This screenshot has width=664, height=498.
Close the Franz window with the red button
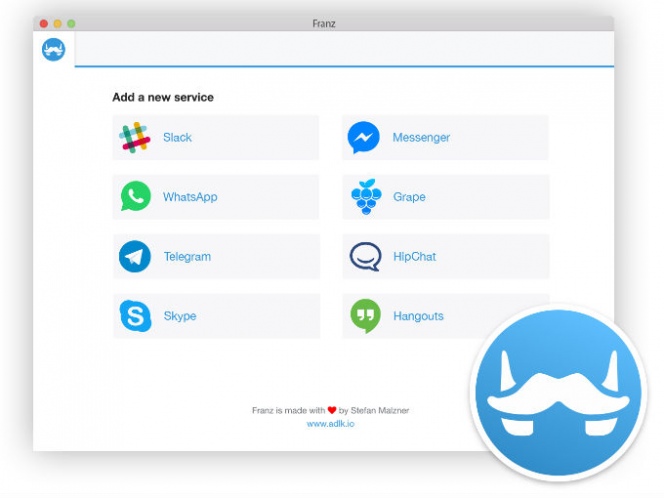tap(44, 23)
